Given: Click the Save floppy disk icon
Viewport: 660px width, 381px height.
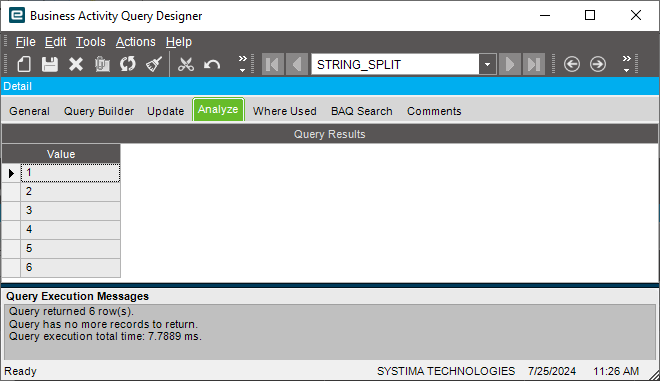Looking at the screenshot, I should [x=50, y=64].
